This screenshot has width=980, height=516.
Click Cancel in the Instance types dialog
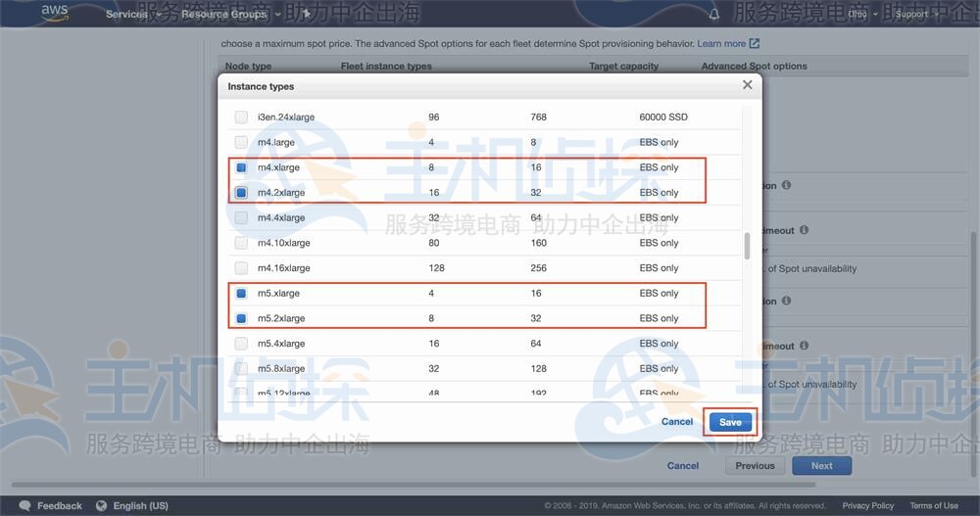point(677,422)
